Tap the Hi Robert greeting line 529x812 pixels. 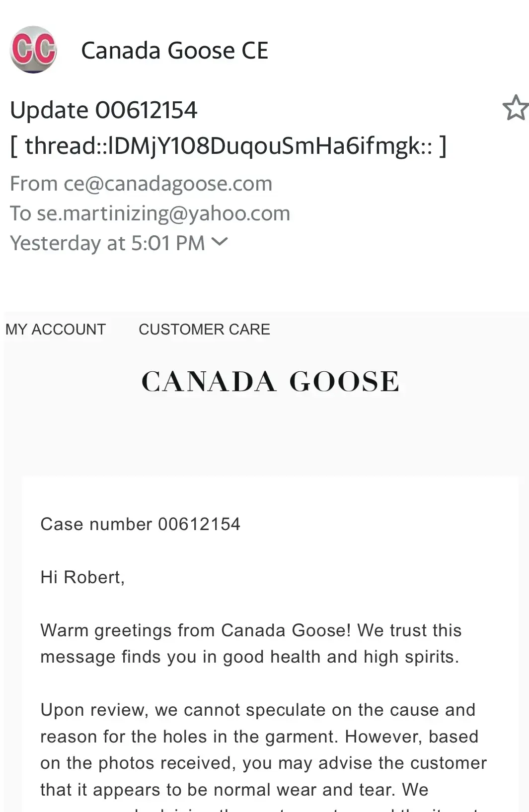tap(82, 577)
